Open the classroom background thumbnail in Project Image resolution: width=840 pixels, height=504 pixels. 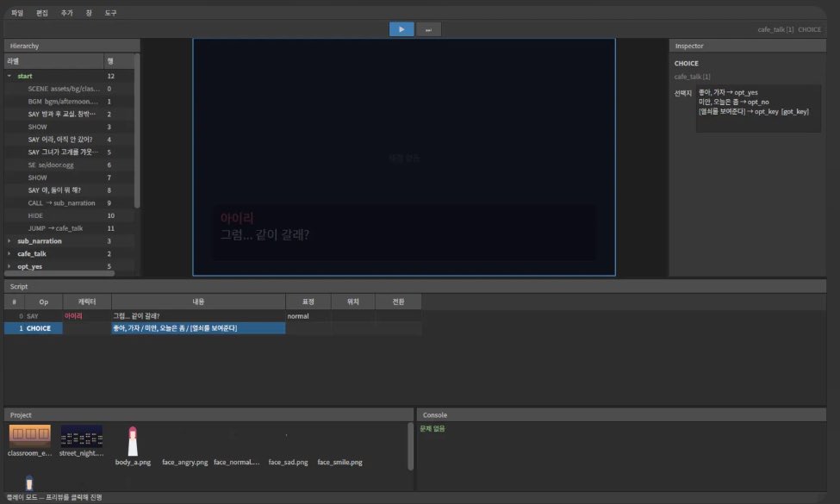(30, 436)
